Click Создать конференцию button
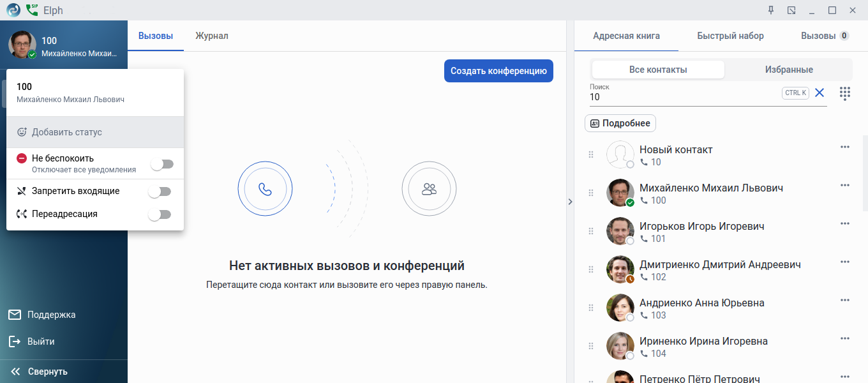Image resolution: width=868 pixels, height=383 pixels. (498, 71)
